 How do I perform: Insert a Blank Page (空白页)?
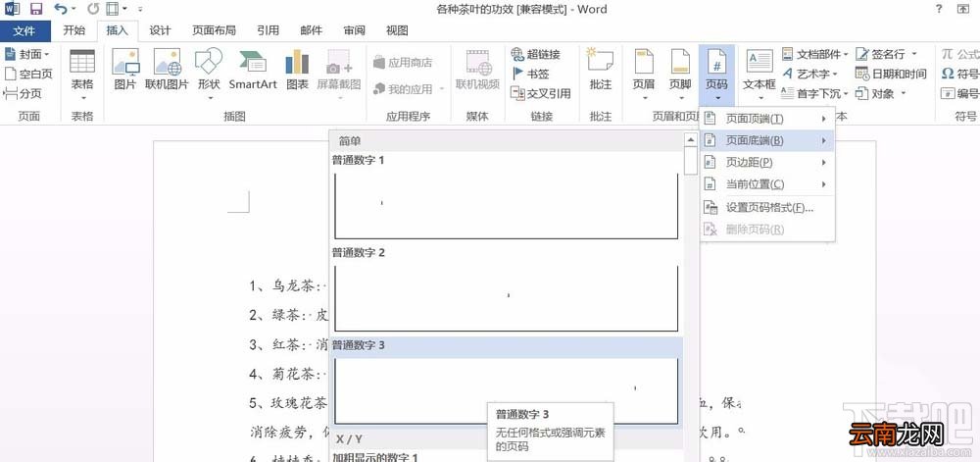click(x=28, y=74)
